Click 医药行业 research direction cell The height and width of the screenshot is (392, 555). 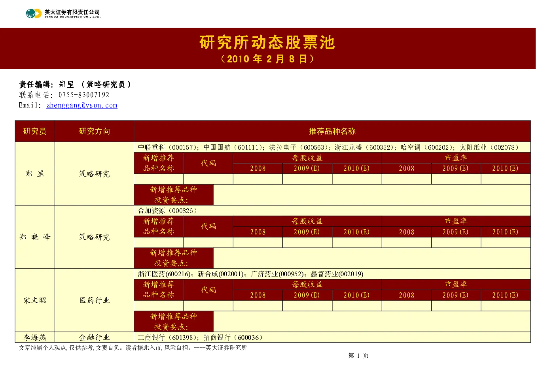95,300
